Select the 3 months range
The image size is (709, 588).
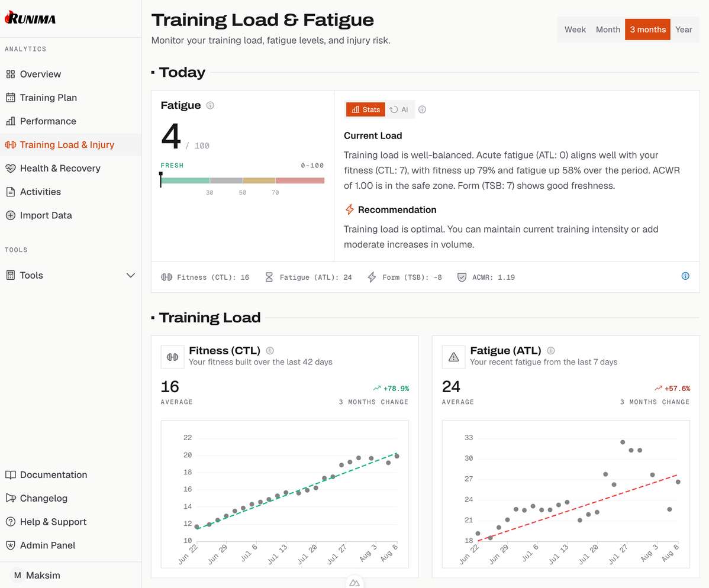point(647,30)
